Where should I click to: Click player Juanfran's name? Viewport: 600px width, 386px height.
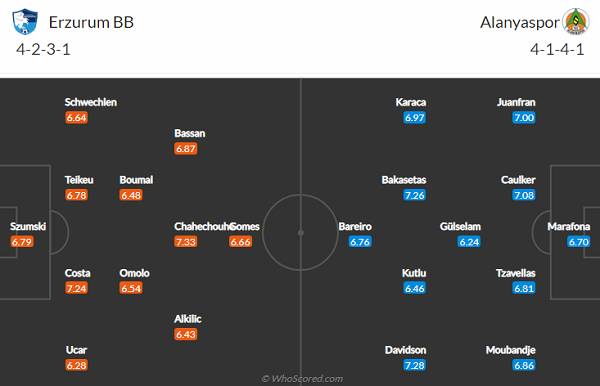tap(516, 102)
